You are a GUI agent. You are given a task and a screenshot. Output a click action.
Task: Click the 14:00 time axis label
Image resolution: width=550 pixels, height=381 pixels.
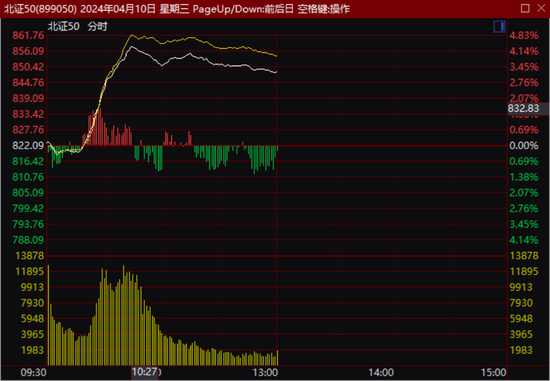pyautogui.click(x=381, y=372)
